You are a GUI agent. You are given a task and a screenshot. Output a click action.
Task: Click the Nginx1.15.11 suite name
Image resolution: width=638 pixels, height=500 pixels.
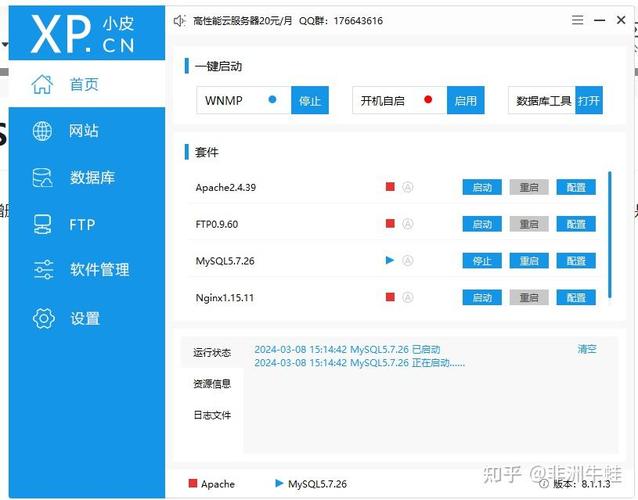225,298
